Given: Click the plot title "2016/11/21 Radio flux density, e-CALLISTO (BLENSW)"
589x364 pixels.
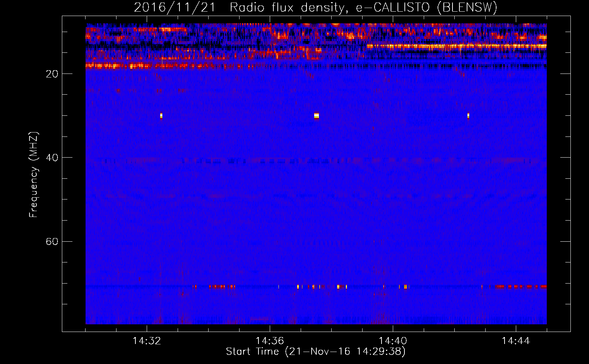Looking at the screenshot, I should (x=316, y=8).
